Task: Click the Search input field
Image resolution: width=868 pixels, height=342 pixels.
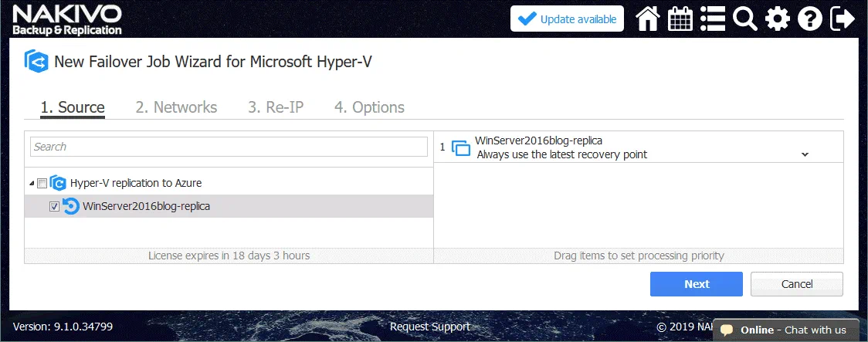Action: click(229, 147)
